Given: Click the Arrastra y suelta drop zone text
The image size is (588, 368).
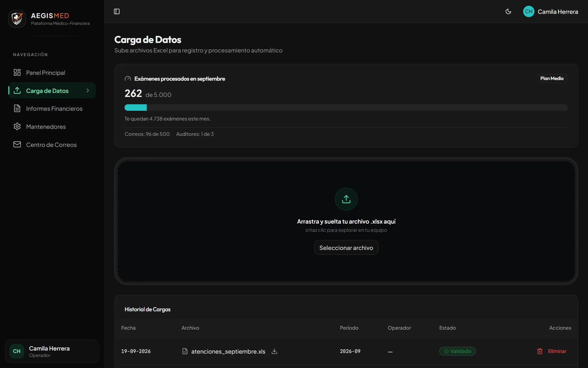Looking at the screenshot, I should coord(346,221).
